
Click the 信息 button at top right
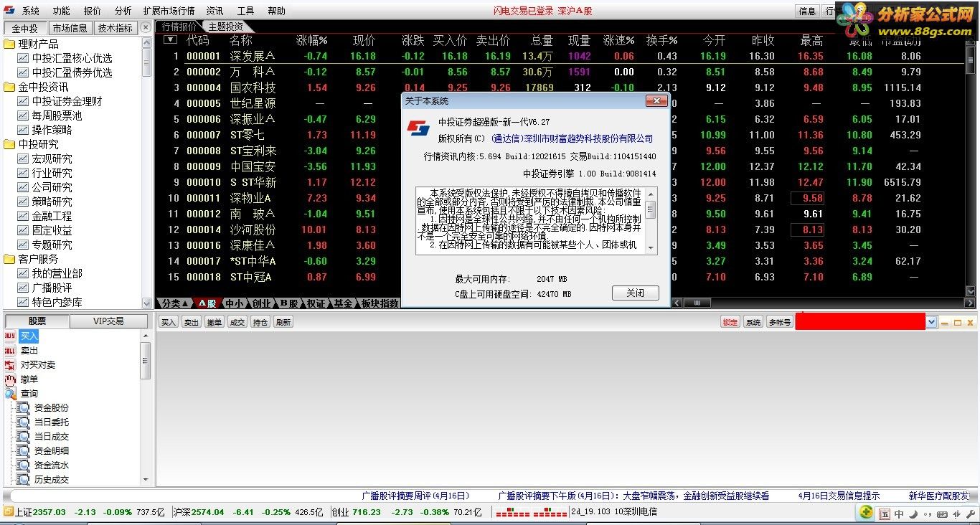click(807, 11)
